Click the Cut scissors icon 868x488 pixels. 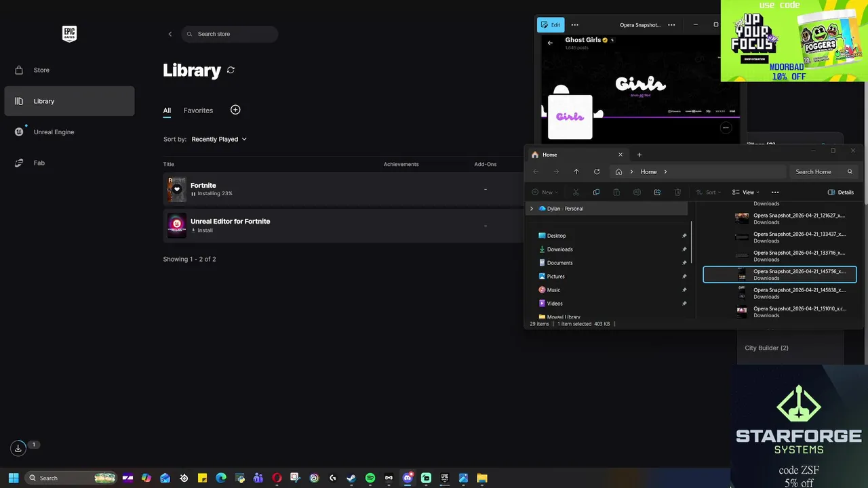576,192
